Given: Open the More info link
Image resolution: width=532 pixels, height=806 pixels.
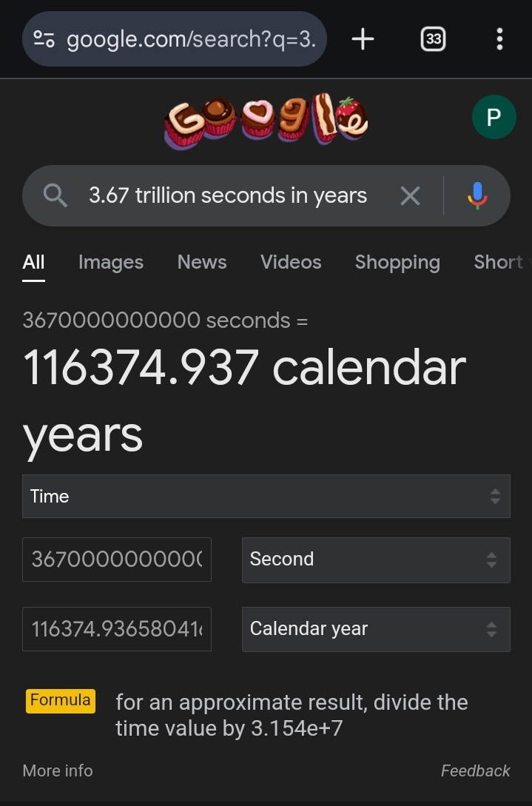Looking at the screenshot, I should [x=57, y=770].
